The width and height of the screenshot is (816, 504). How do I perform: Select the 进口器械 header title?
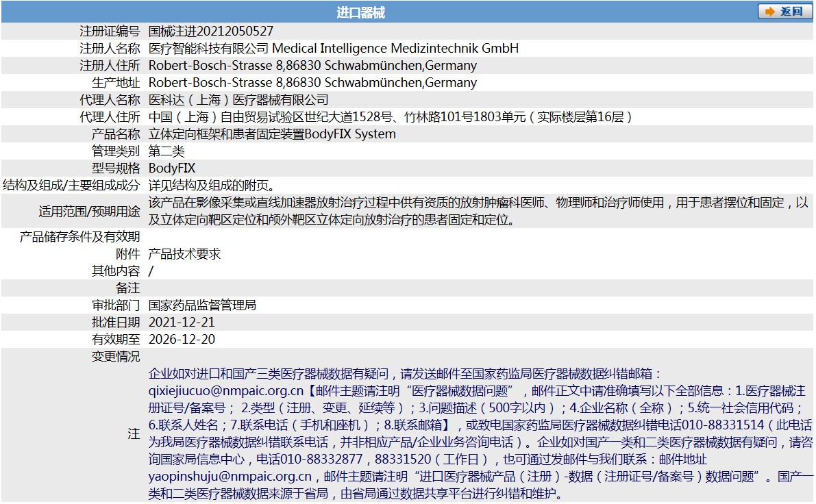[360, 12]
